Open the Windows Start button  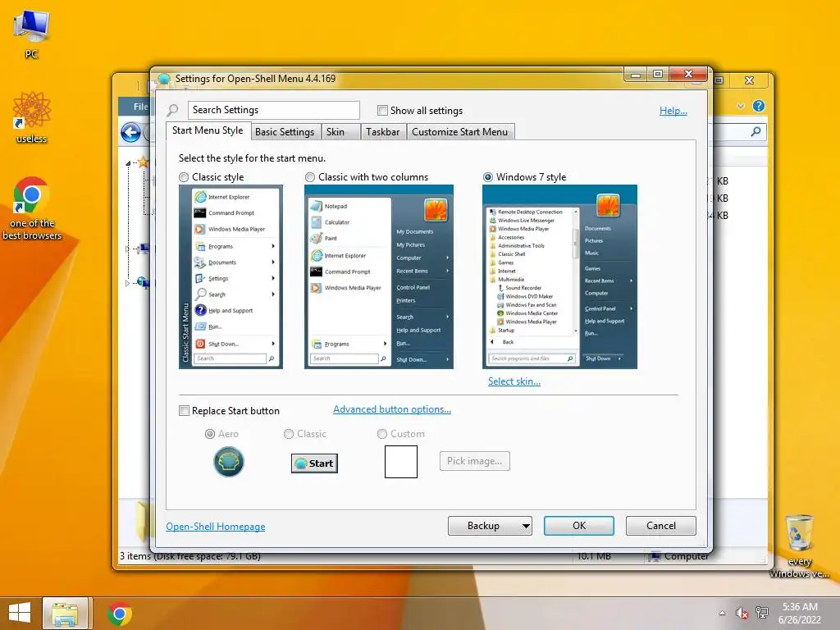coord(20,614)
